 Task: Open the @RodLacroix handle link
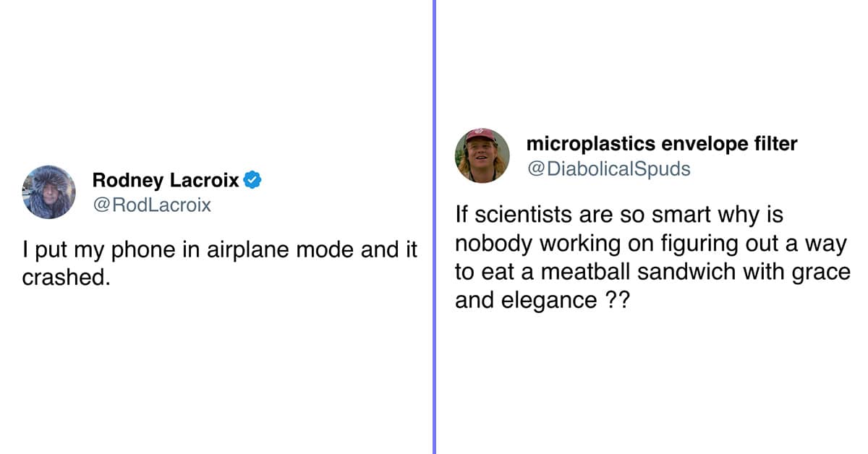click(152, 205)
